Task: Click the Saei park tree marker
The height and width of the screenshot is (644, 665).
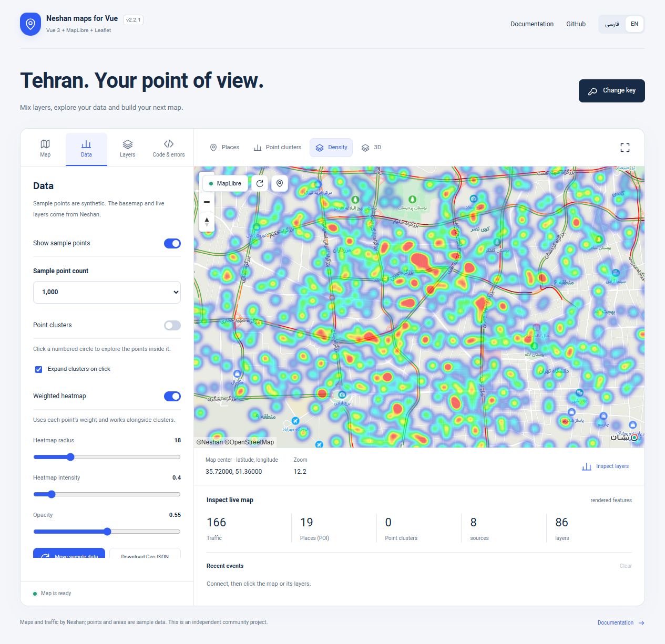Action: pos(598,240)
